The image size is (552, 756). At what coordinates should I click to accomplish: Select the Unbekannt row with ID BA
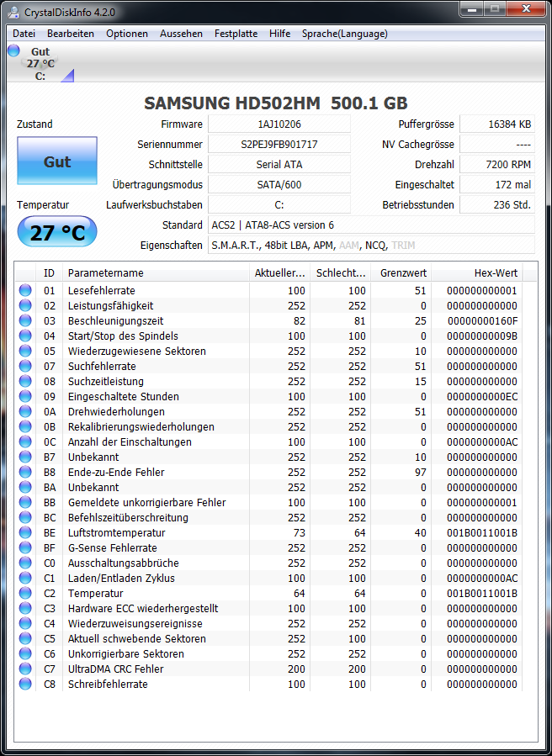(x=268, y=487)
